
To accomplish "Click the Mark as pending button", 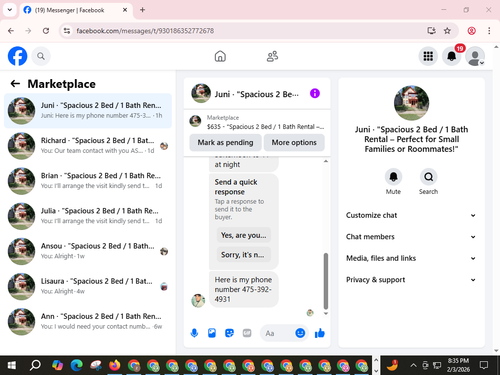I will (x=225, y=142).
